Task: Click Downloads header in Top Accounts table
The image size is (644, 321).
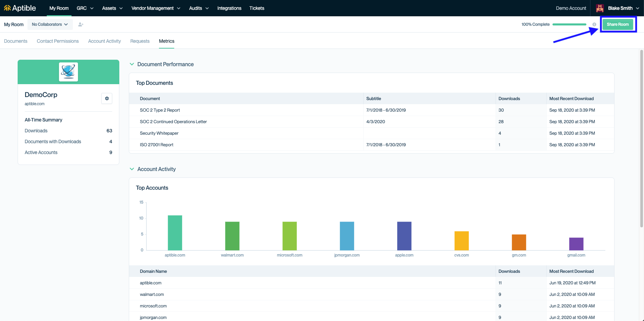Action: pyautogui.click(x=509, y=271)
